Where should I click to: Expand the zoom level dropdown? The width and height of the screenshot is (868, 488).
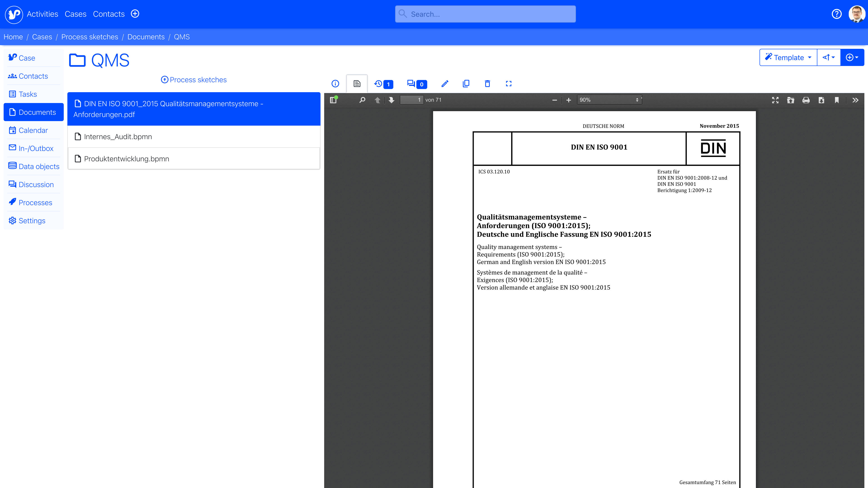(637, 99)
